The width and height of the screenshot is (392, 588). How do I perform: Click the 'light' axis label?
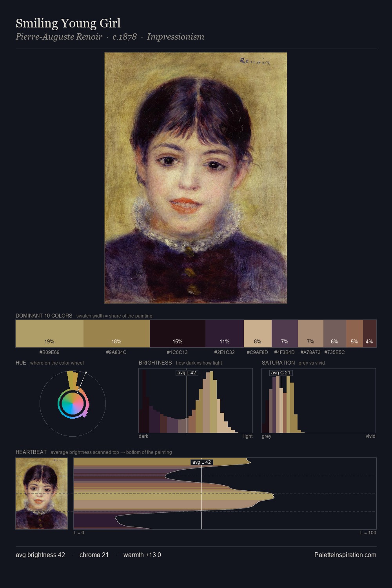pyautogui.click(x=248, y=436)
